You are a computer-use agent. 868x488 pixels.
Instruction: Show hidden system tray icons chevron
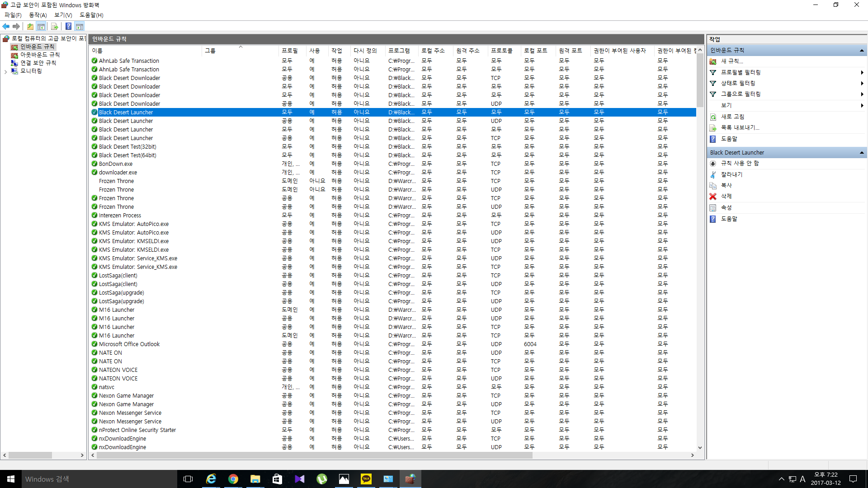tap(781, 479)
